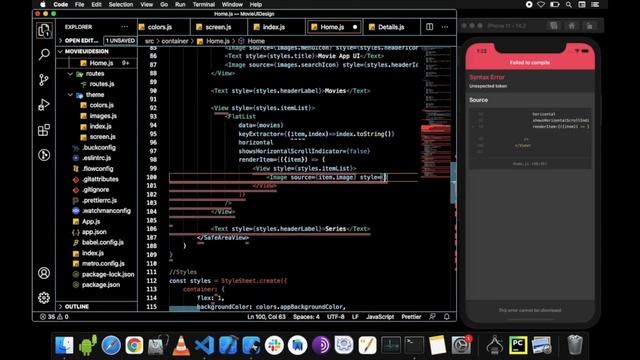Open the Run and Debug view icon
Viewport: 640px width, 360px height.
coord(44,105)
